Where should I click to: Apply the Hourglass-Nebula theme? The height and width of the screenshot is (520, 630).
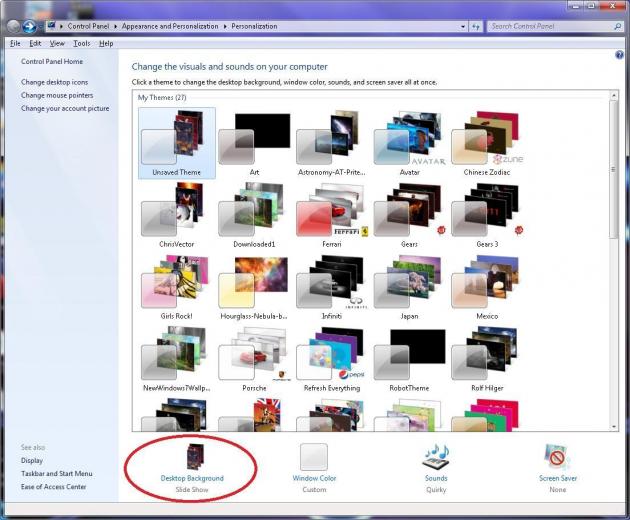[254, 287]
